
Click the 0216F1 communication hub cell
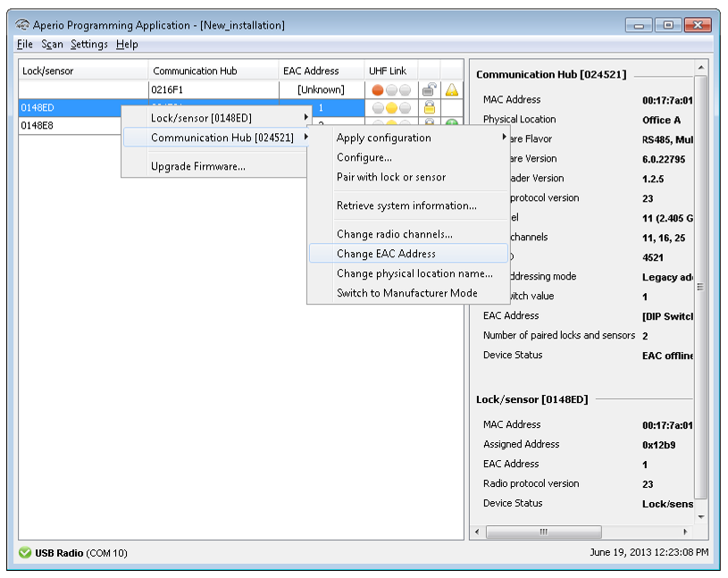point(213,89)
